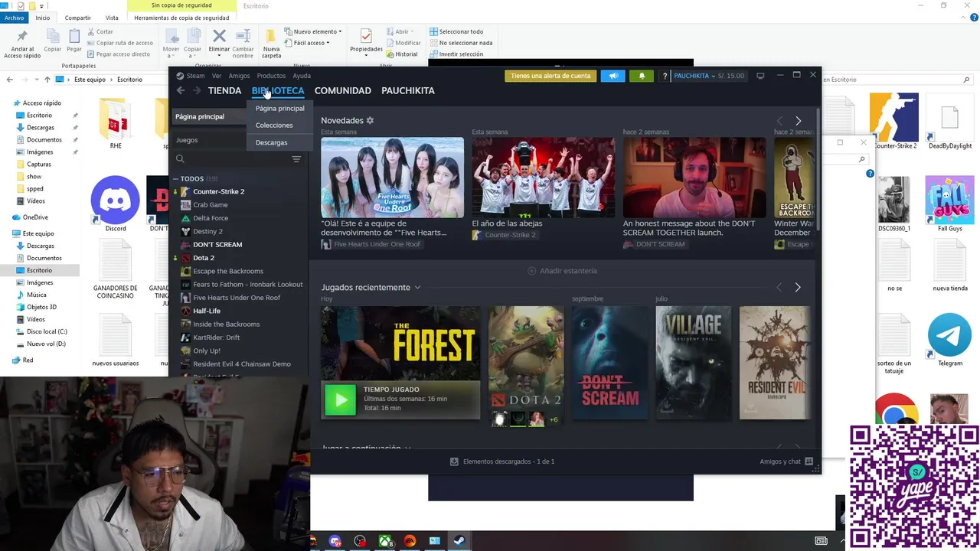Switch to Compartir ribbon tab
The image size is (980, 551).
pos(78,18)
